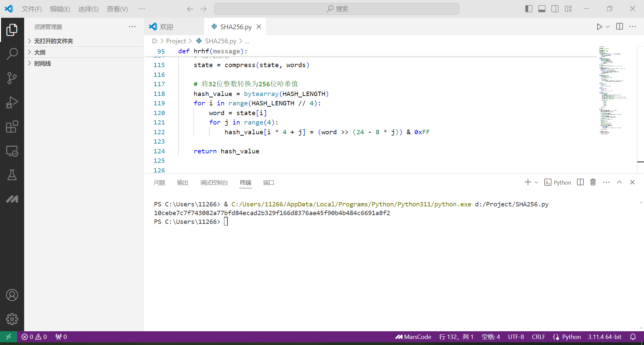Toggle the secondary sidebar layout button
The height and width of the screenshot is (345, 644).
pos(555,9)
